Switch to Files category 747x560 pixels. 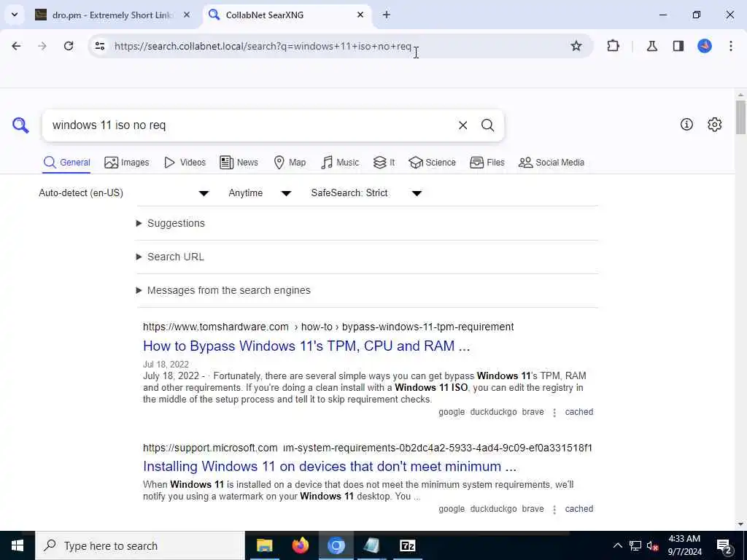(487, 163)
